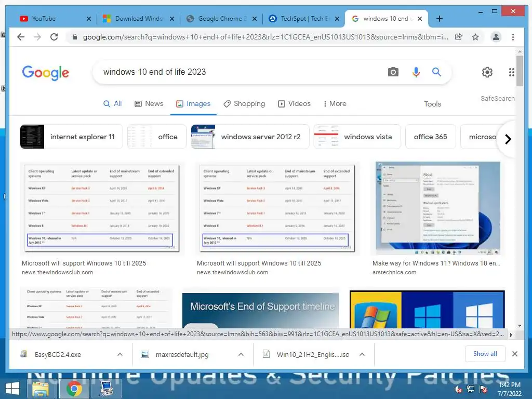Viewport: 532px width, 399px height.
Task: Filter by windows vista chip
Action: pyautogui.click(x=357, y=137)
